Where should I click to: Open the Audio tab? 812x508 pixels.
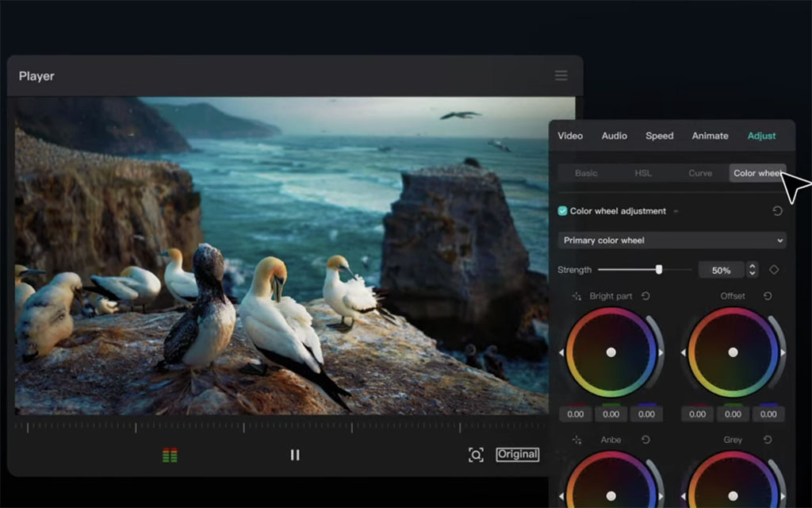615,136
